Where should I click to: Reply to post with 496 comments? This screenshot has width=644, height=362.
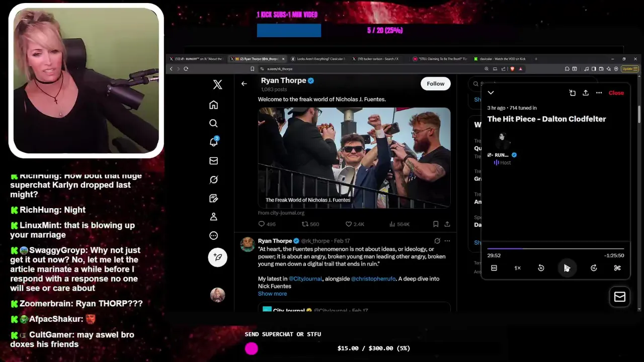point(267,224)
